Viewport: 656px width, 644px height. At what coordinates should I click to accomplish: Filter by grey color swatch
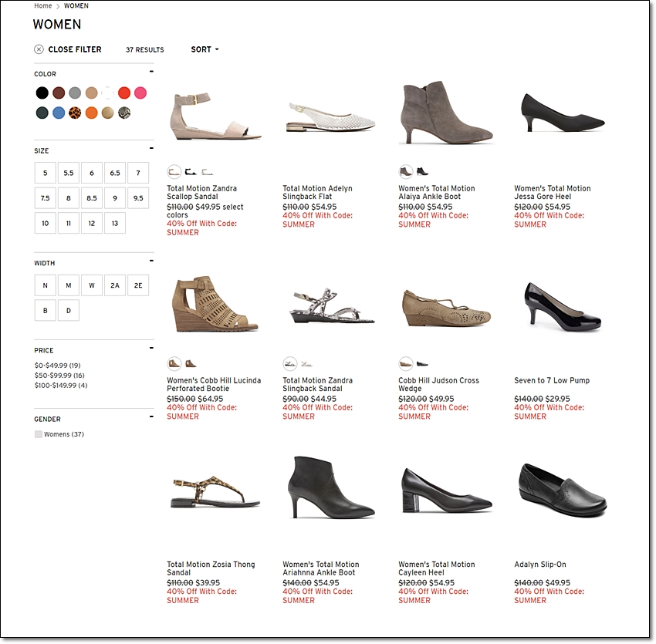(x=75, y=93)
